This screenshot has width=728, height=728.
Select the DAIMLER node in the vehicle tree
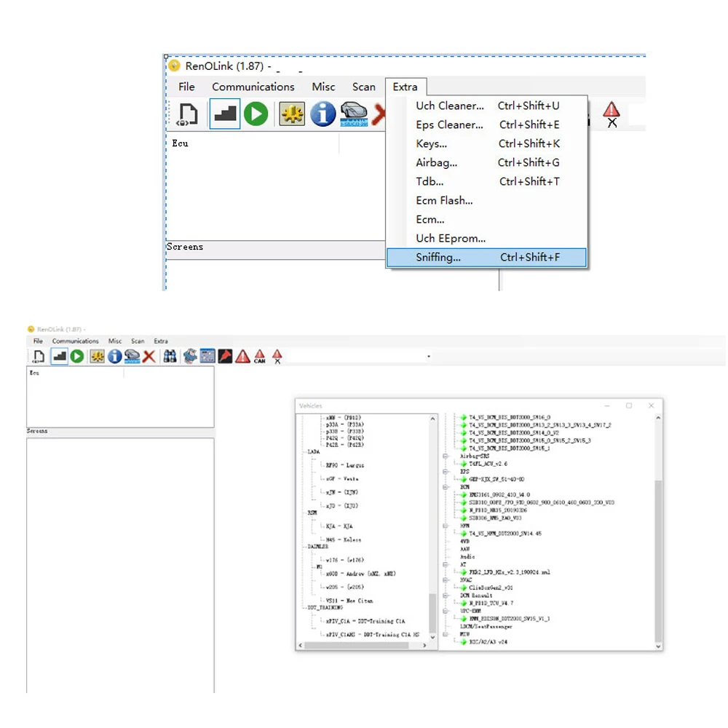click(317, 547)
